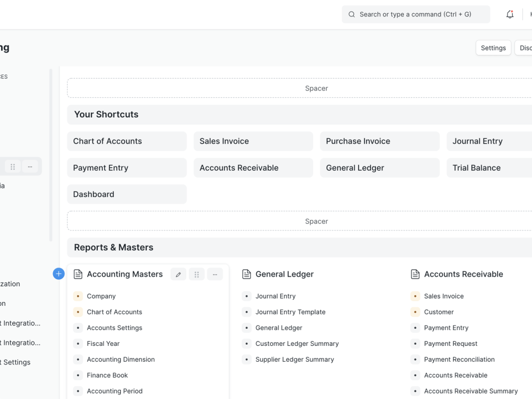Select the top Spacer block

point(316,88)
